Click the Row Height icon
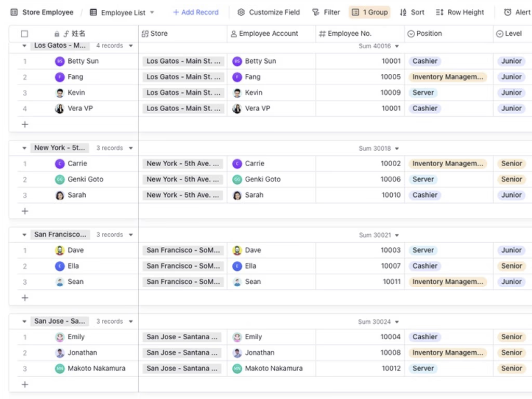Image resolution: width=532 pixels, height=399 pixels. coord(440,12)
